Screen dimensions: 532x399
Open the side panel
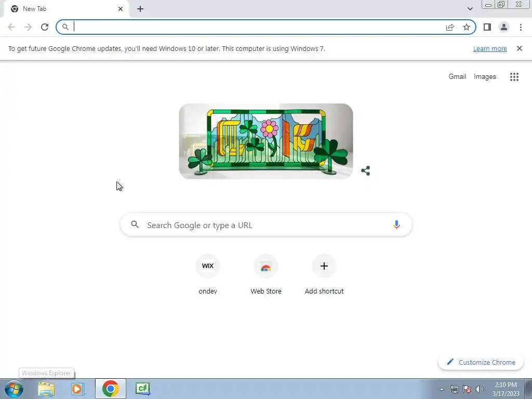(487, 27)
